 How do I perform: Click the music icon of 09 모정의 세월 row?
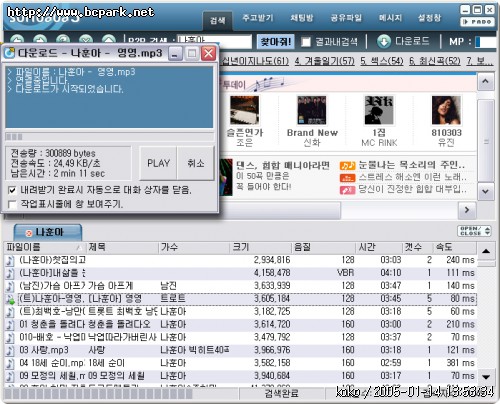(x=10, y=376)
